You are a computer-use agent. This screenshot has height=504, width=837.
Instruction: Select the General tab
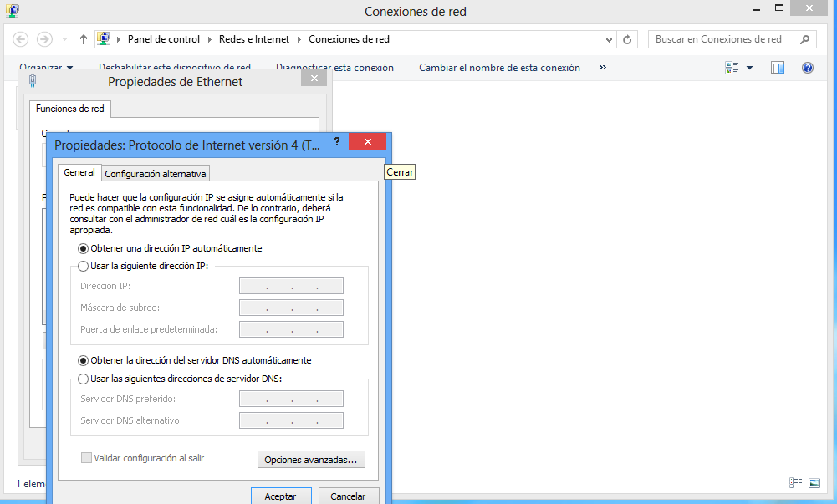point(79,172)
